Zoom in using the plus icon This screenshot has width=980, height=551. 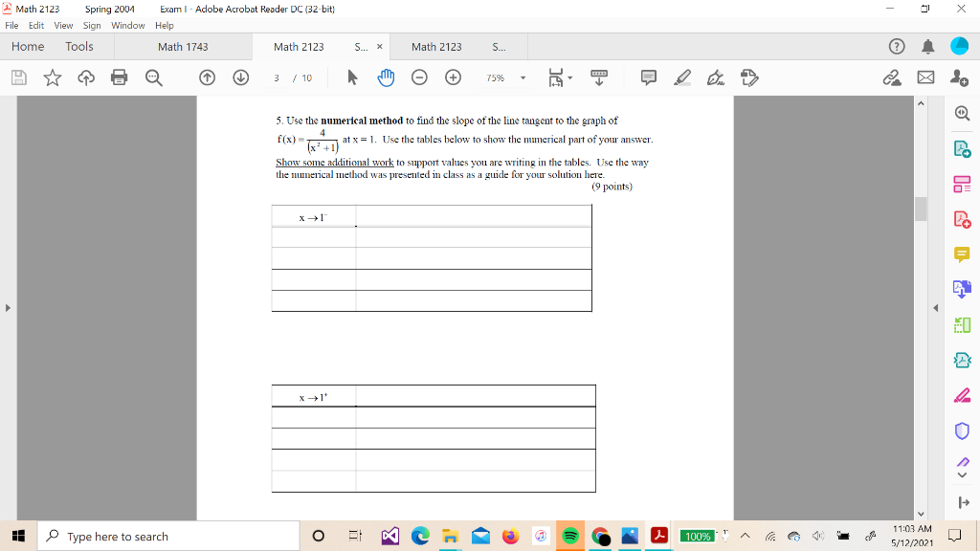pyautogui.click(x=453, y=77)
